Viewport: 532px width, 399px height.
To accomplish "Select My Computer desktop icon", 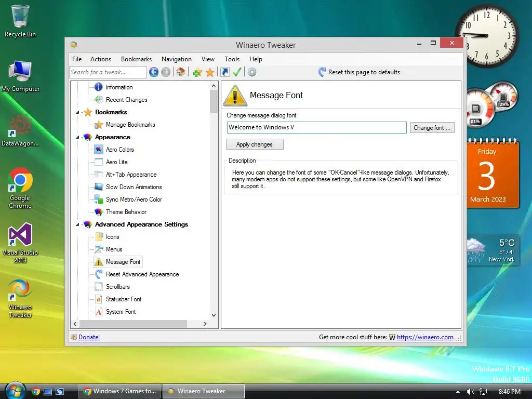I will click(x=20, y=76).
